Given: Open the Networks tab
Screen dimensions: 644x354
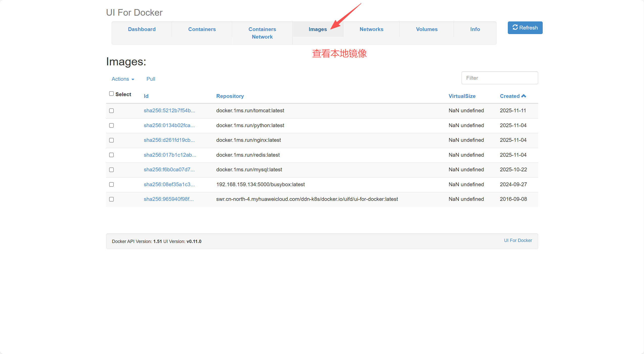Looking at the screenshot, I should [371, 29].
